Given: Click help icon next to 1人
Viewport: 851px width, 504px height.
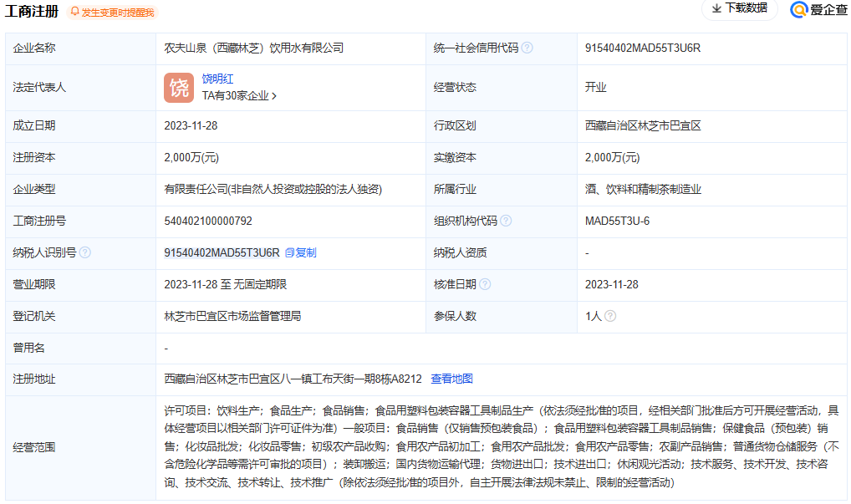Looking at the screenshot, I should pos(610,316).
